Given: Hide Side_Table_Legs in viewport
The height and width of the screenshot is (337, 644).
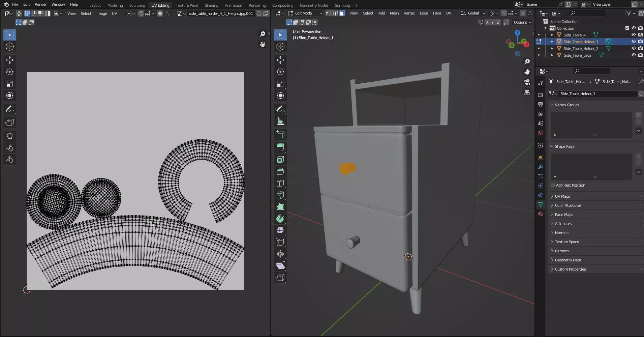Looking at the screenshot, I should coord(634,55).
